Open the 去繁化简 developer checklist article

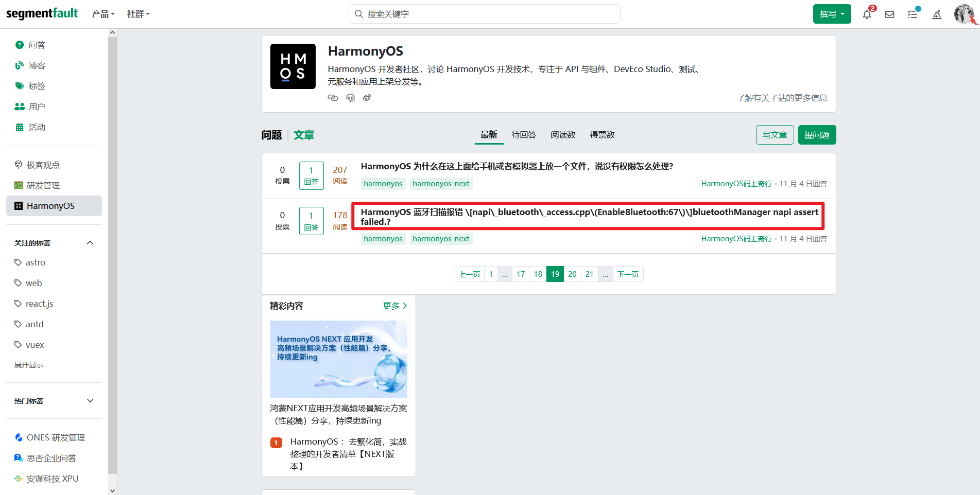348,454
